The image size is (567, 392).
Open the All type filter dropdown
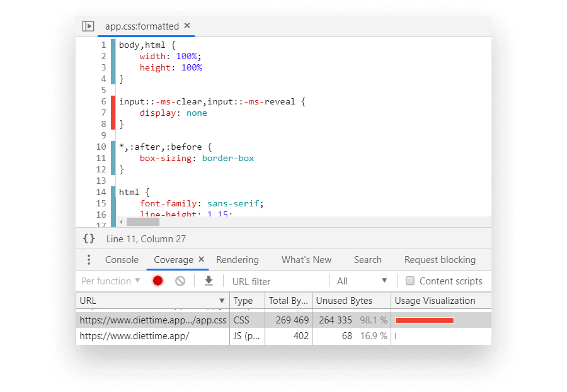[362, 281]
